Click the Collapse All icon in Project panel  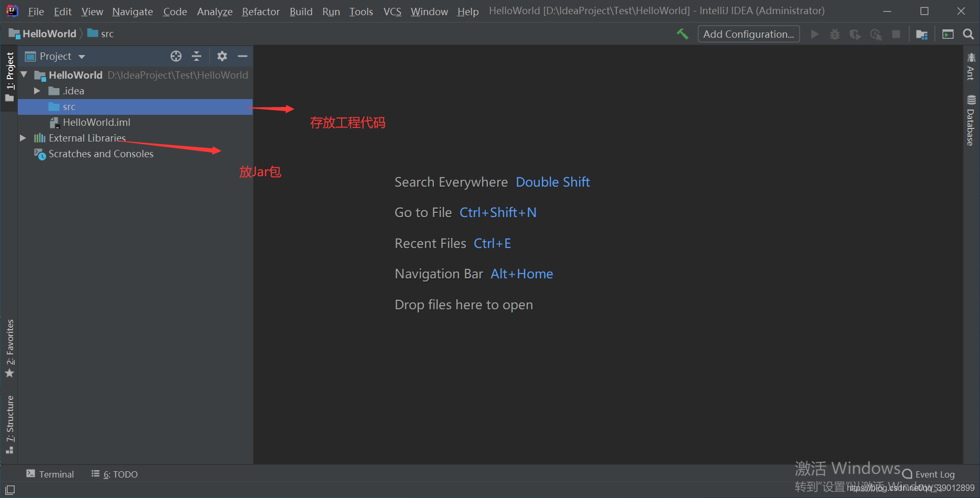click(197, 56)
